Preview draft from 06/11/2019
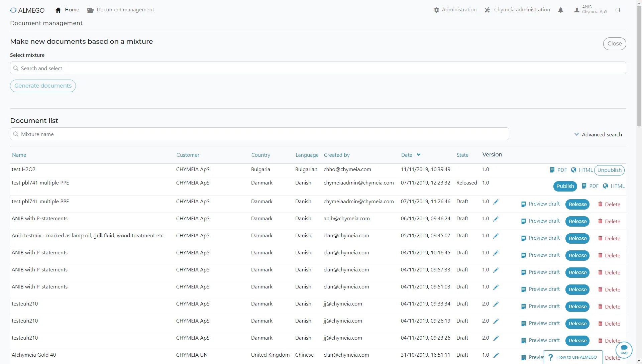642x364 pixels. click(540, 221)
